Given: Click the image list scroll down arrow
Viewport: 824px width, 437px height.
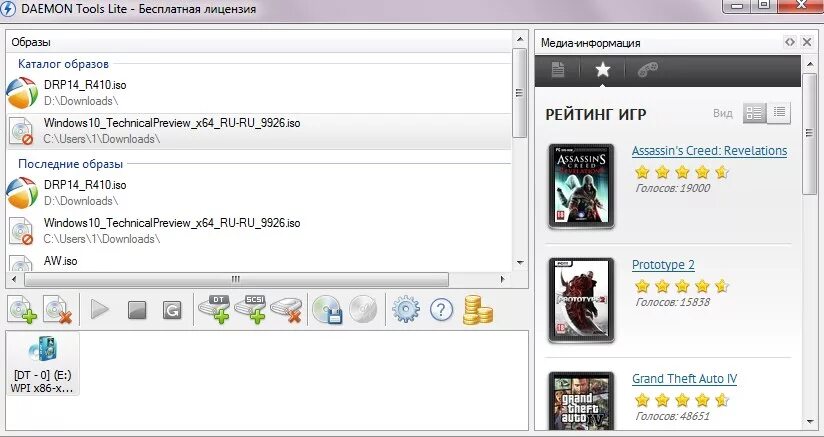Looking at the screenshot, I should click(x=520, y=263).
